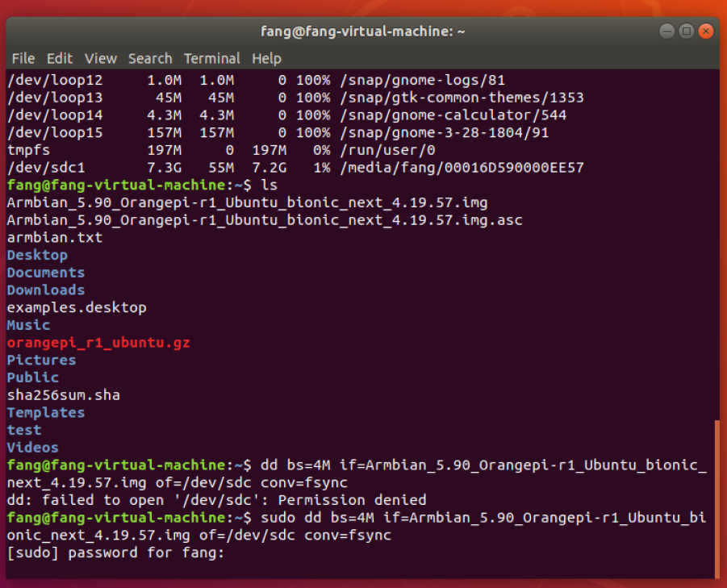Click the tmpfs filesystem entry
727x588 pixels.
[x=28, y=150]
